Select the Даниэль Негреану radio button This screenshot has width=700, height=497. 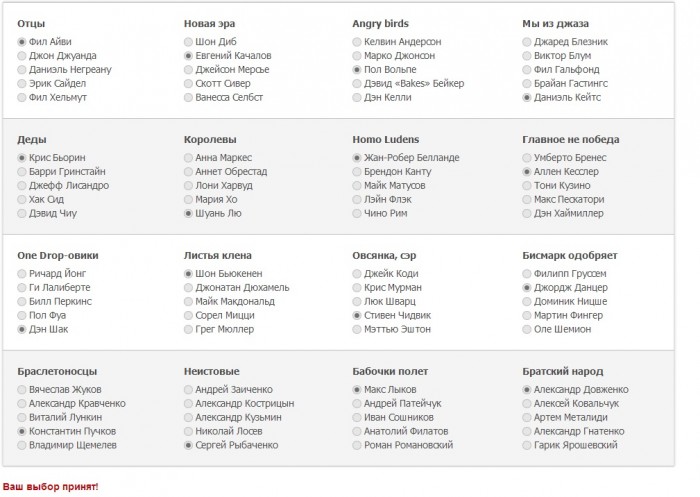tap(22, 70)
